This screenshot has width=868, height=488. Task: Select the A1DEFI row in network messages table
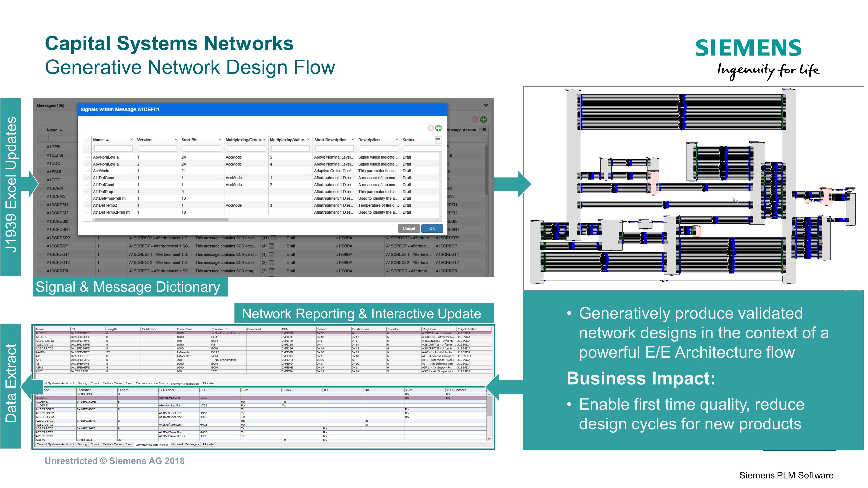tap(263, 333)
